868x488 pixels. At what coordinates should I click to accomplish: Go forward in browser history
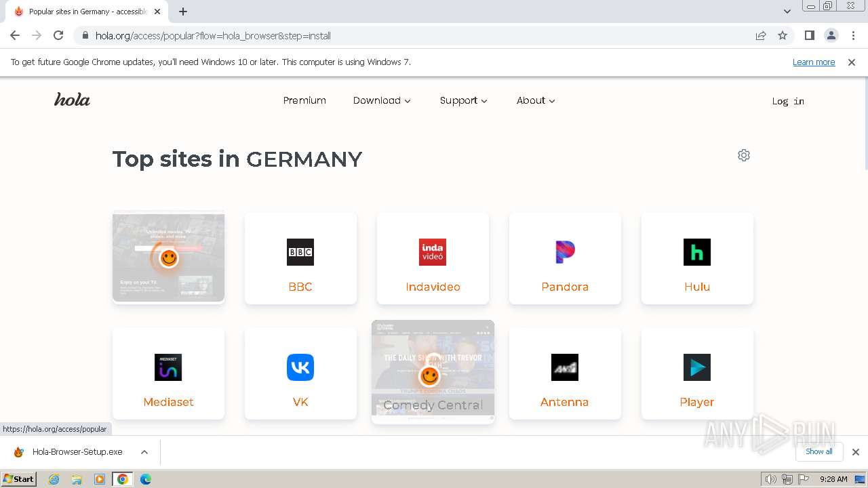(x=37, y=35)
